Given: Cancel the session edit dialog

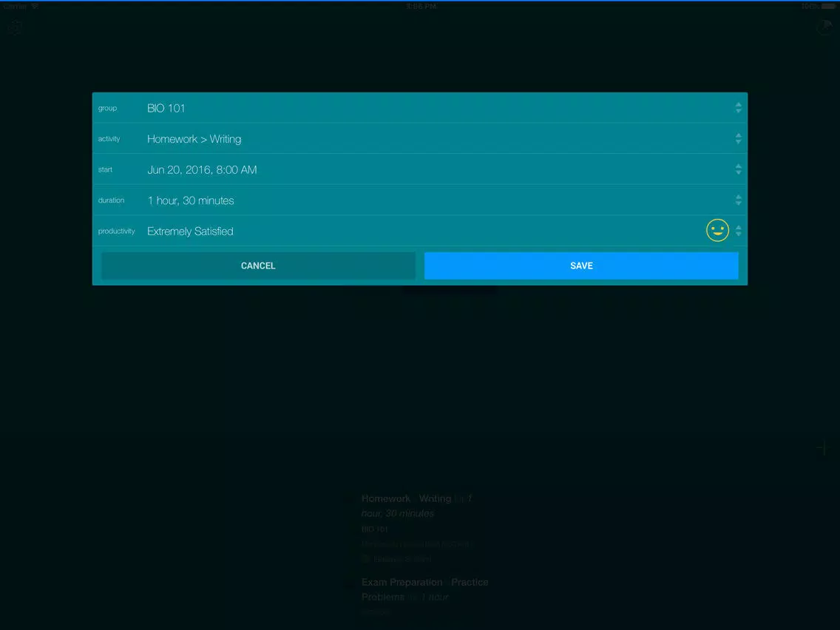Looking at the screenshot, I should [258, 265].
